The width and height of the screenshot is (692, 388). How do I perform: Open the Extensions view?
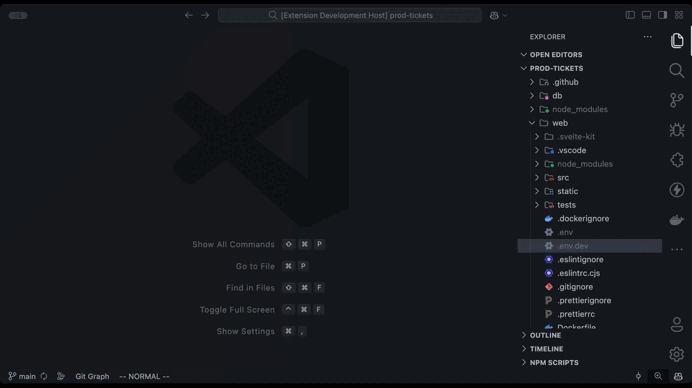pyautogui.click(x=677, y=160)
